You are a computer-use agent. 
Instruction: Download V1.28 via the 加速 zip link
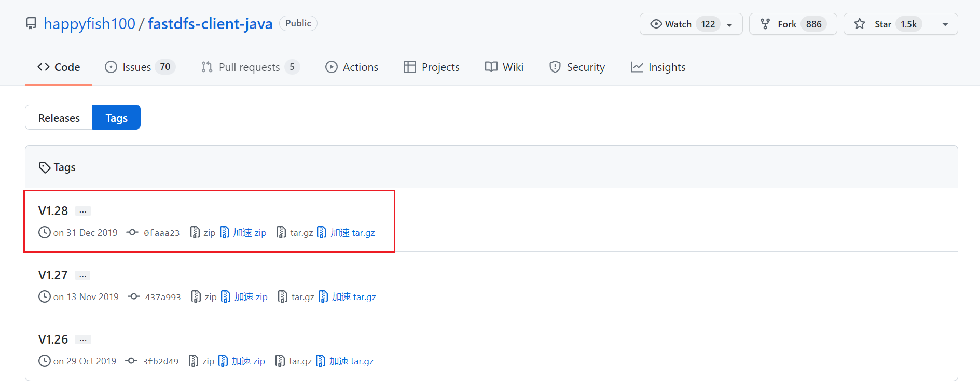243,232
